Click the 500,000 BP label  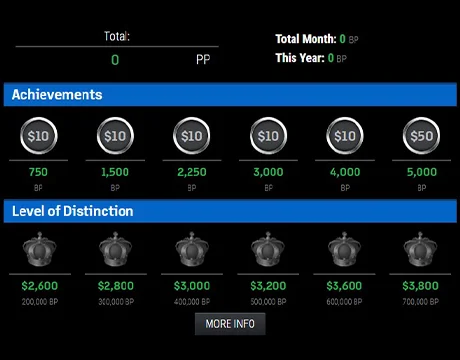click(x=268, y=302)
